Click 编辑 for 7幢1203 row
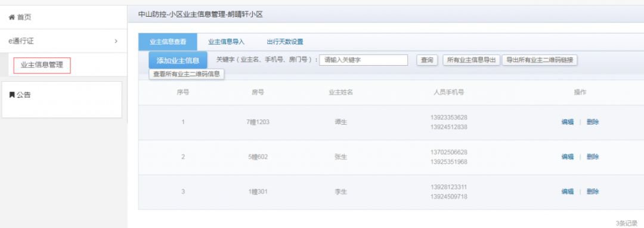This screenshot has width=644, height=228. [567, 122]
